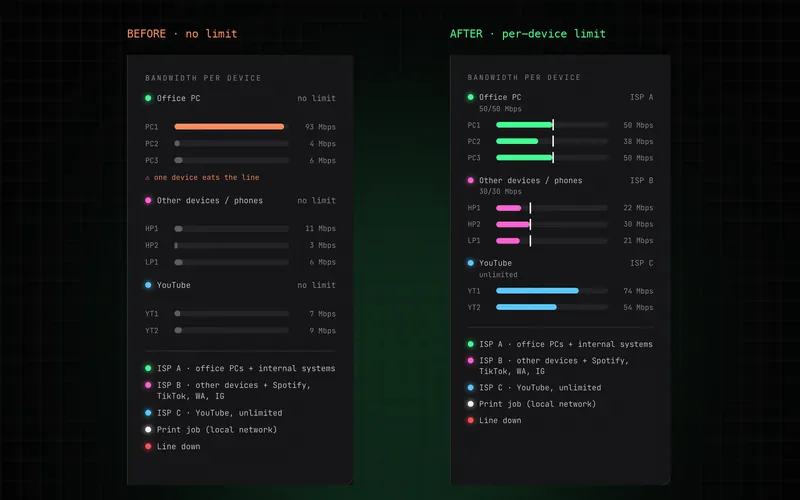800x500 pixels.
Task: Click the white Print job legend dot in BEFORE panel
Action: click(148, 430)
